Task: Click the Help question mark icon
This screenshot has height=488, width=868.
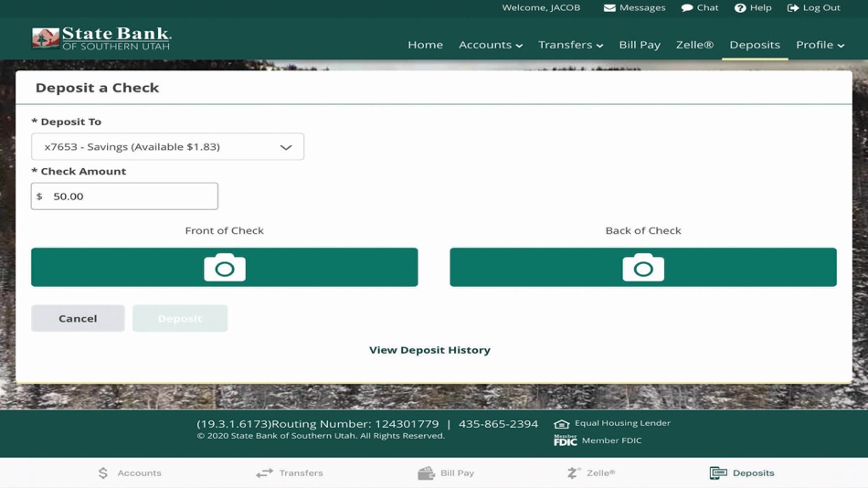Action: pos(740,7)
